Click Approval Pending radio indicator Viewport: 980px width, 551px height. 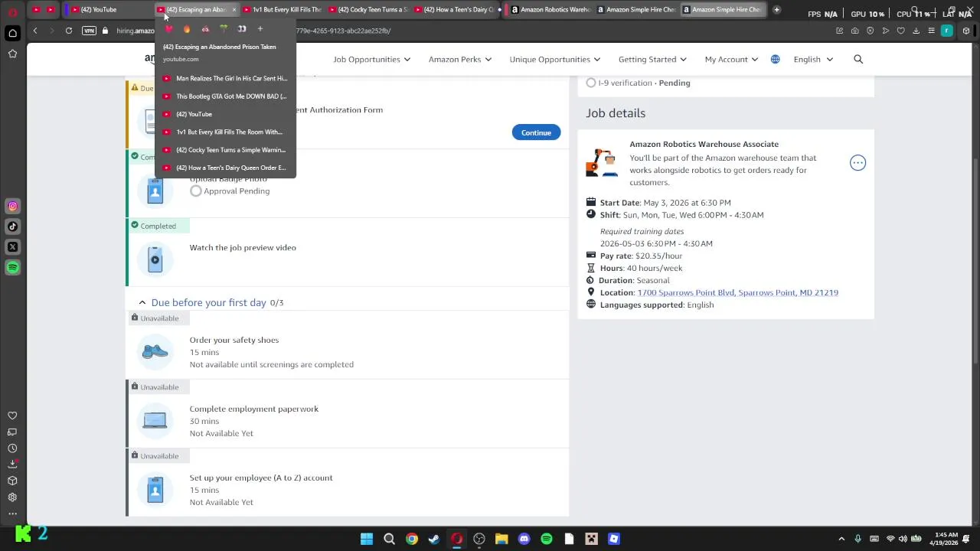tap(196, 191)
